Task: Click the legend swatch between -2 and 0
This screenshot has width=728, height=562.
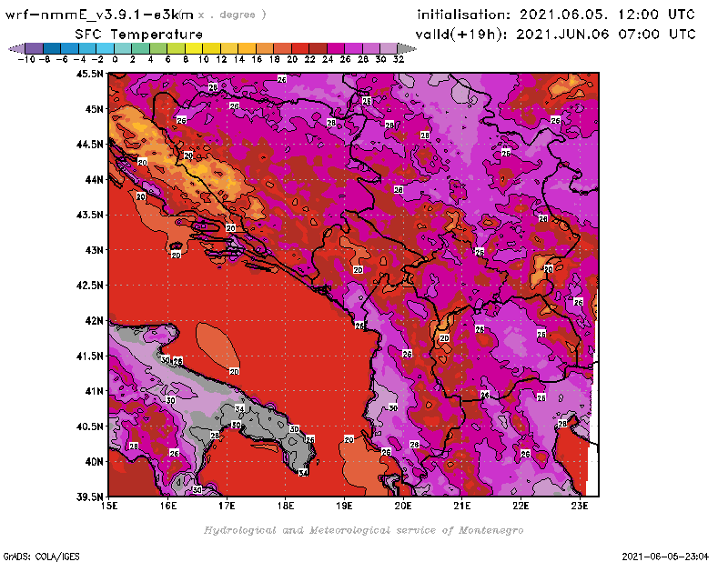Action: 105,48
